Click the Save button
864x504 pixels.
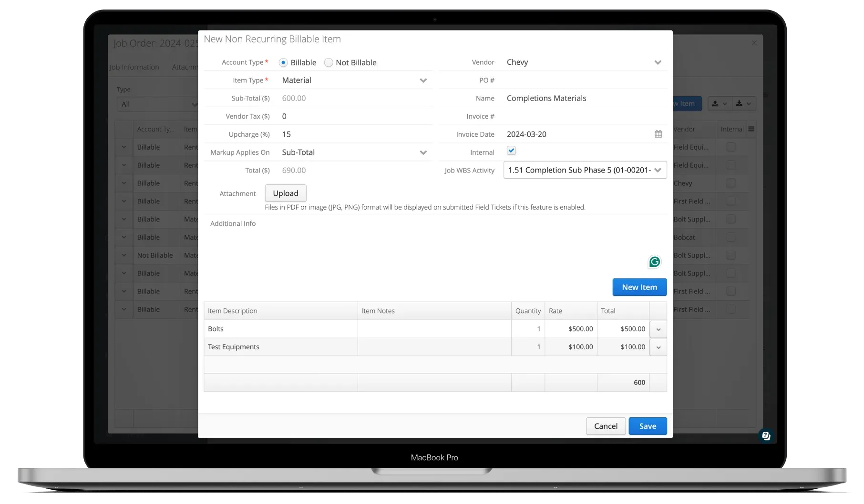[x=648, y=425]
